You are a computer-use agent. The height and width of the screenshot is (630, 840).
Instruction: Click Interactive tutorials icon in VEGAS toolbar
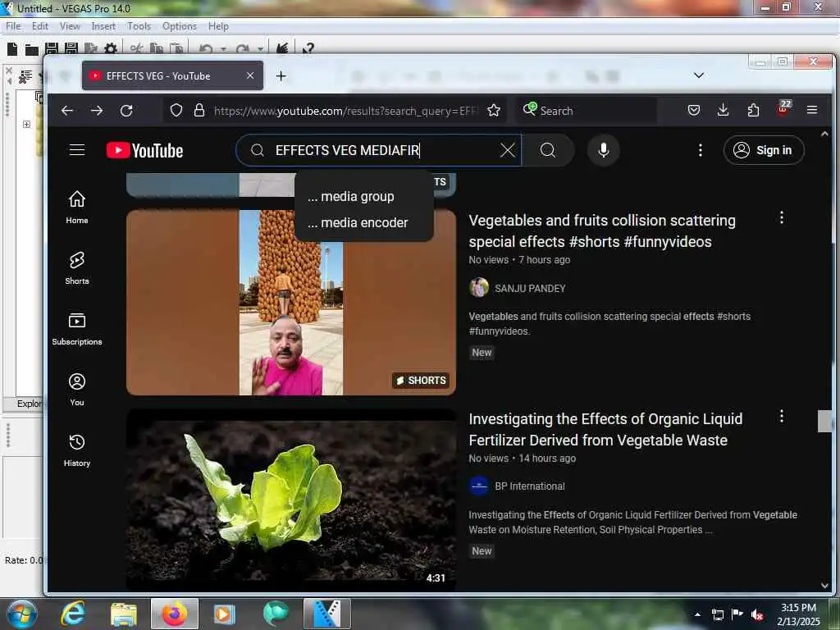pyautogui.click(x=282, y=49)
